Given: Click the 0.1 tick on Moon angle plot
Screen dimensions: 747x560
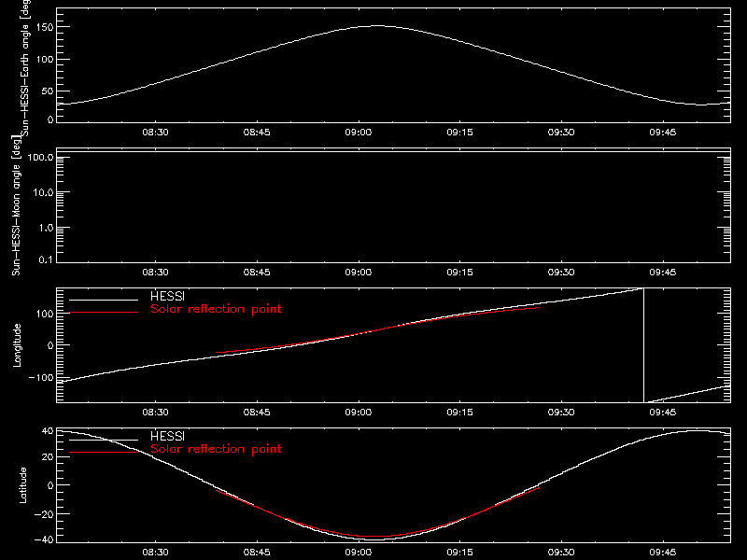Looking at the screenshot, I should pyautogui.click(x=46, y=259).
